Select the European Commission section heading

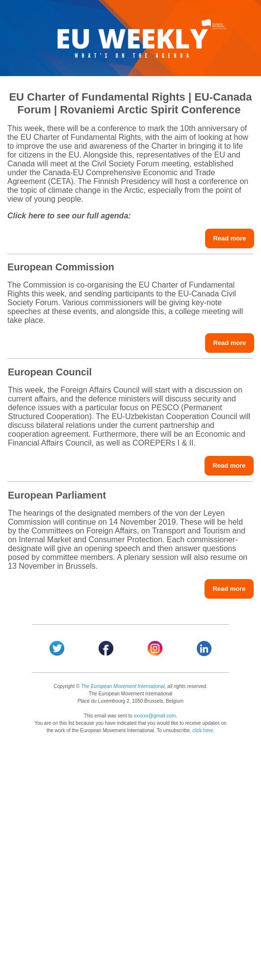pos(61,267)
